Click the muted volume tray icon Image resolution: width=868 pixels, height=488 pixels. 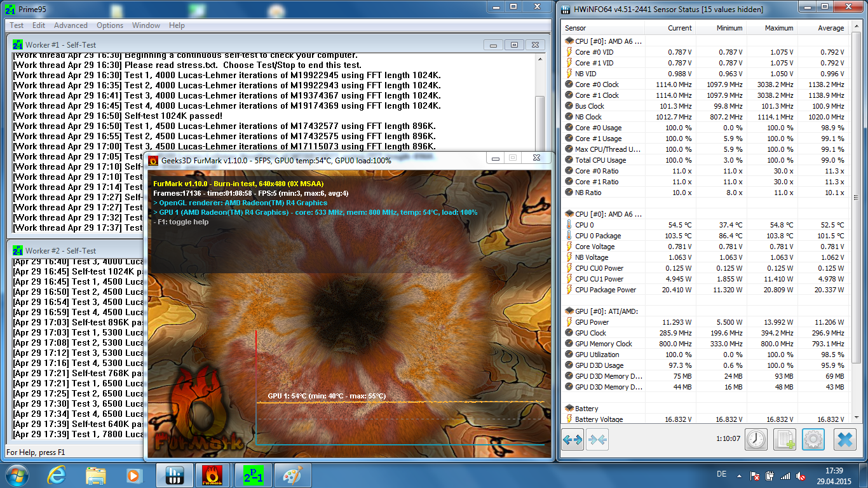pos(801,475)
